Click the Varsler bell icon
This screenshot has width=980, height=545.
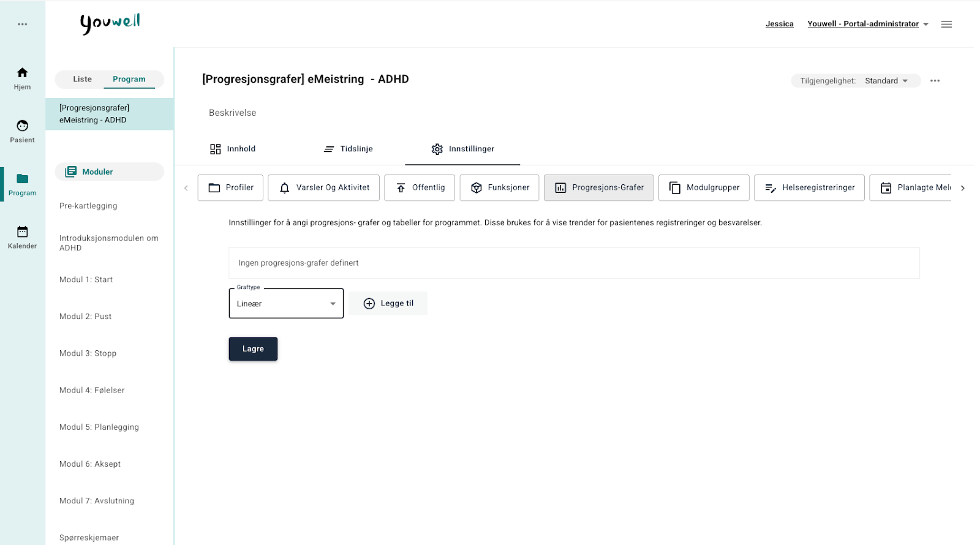click(285, 188)
